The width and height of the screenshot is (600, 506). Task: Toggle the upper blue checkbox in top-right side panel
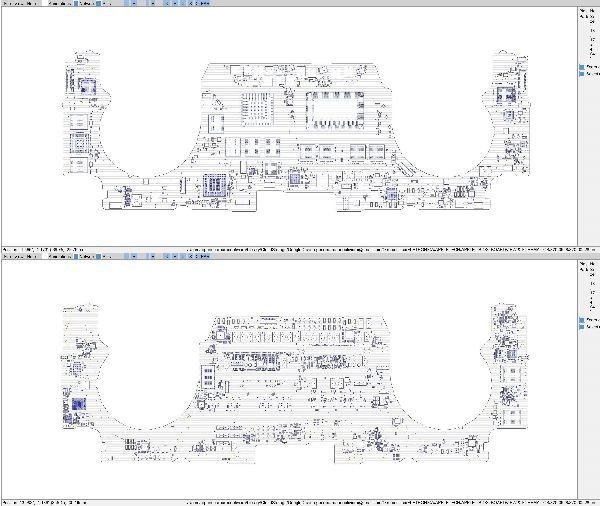582,68
